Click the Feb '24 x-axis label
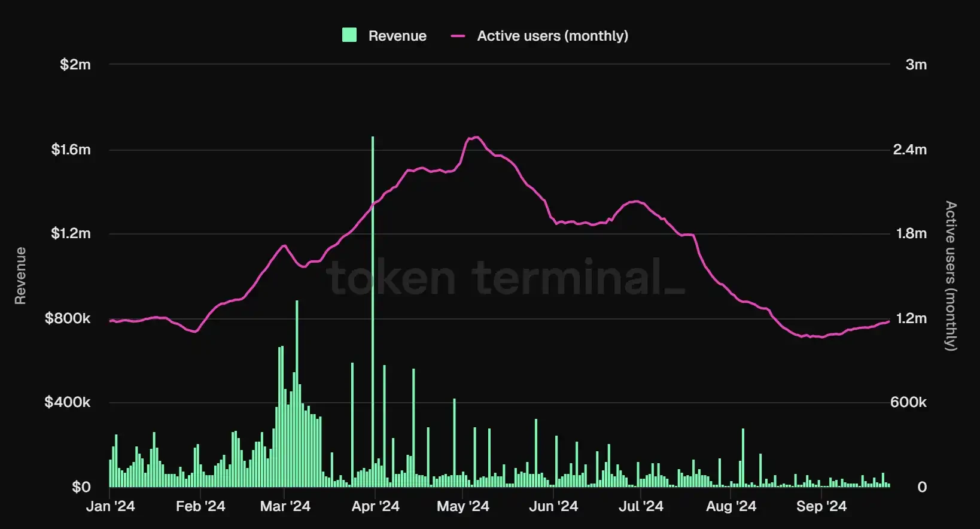 (200, 506)
